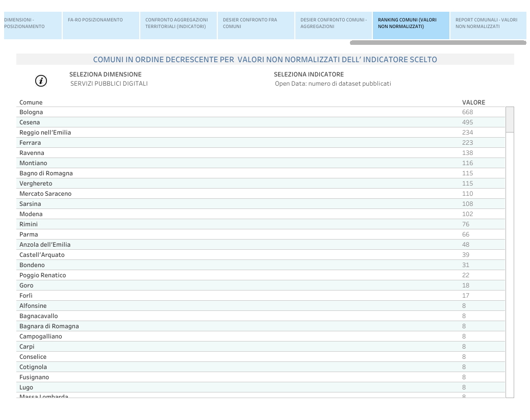Click Modena's value 102
530x420 pixels.
point(467,214)
